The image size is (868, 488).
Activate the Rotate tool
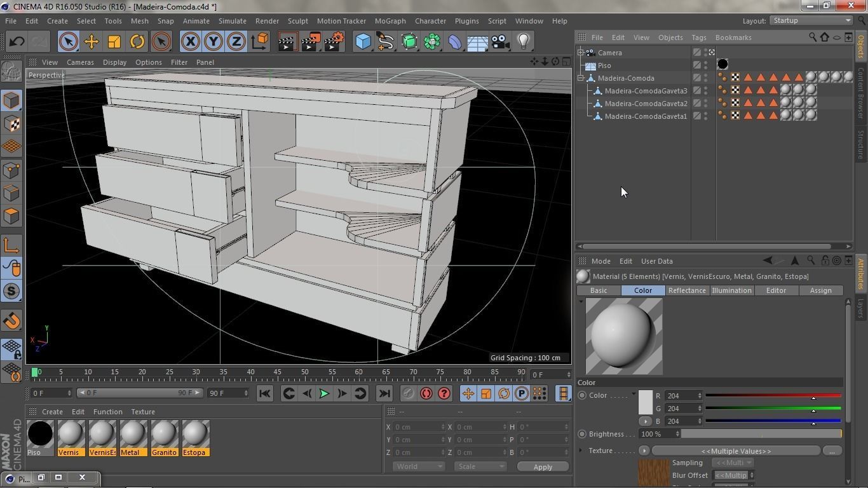137,42
